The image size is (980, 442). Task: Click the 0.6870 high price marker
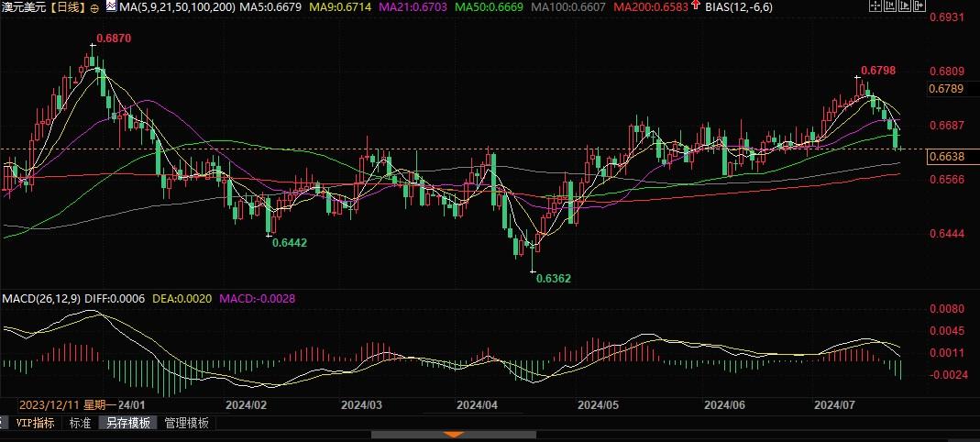[x=115, y=38]
